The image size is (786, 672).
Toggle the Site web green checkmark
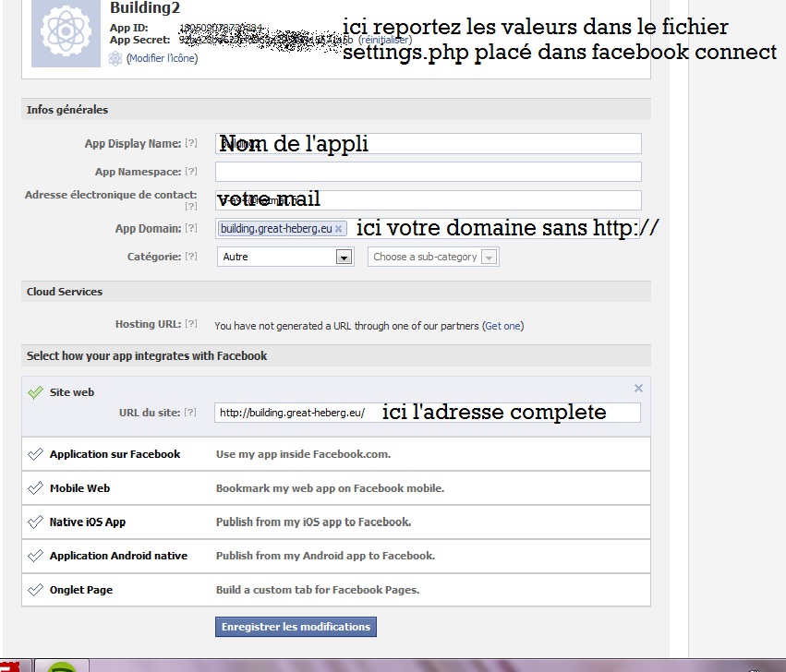pyautogui.click(x=35, y=392)
